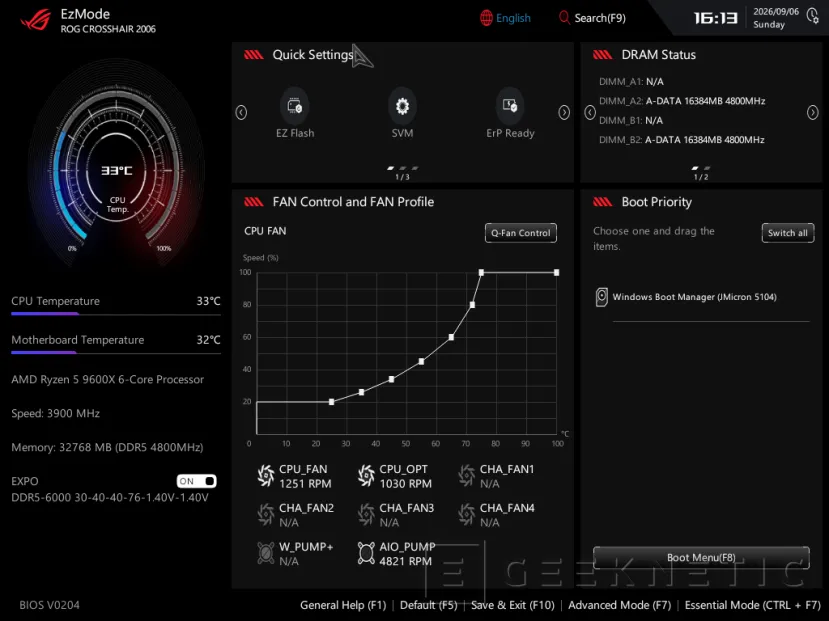This screenshot has width=829, height=621.
Task: Select the ErP Ready icon
Action: pos(510,106)
